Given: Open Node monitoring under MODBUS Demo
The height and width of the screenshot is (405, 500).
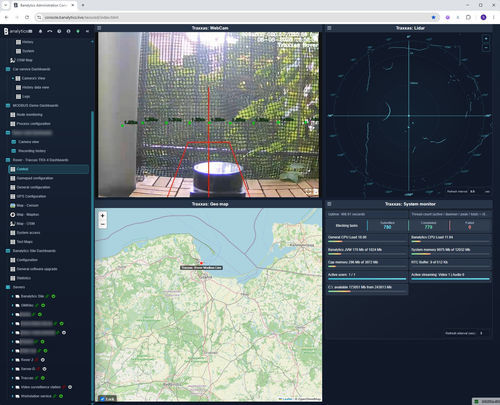Looking at the screenshot, I should [x=30, y=115].
